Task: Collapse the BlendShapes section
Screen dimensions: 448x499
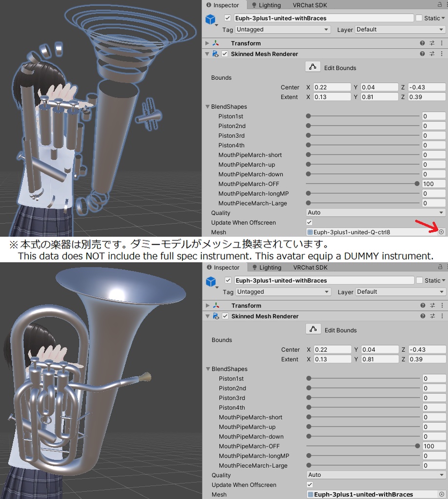Action: 208,107
